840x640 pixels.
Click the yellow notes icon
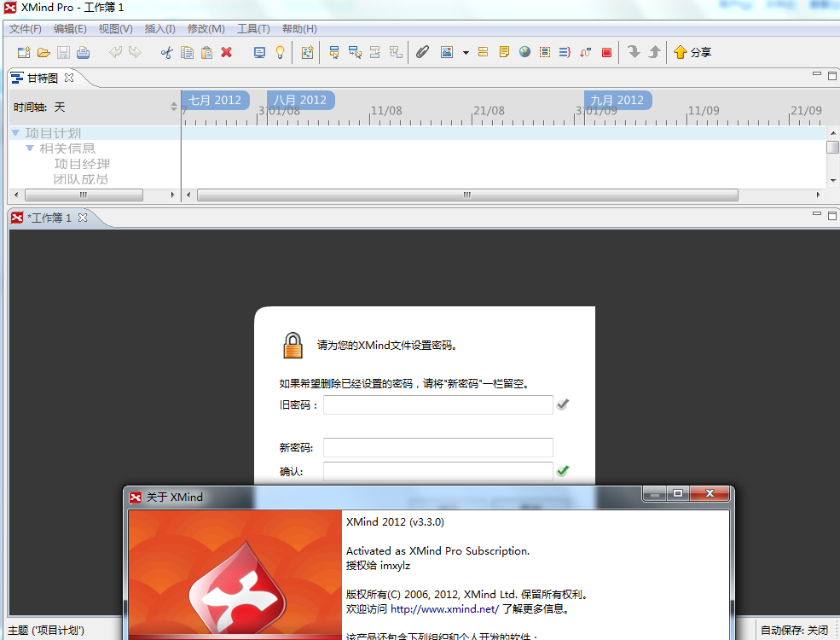point(504,52)
